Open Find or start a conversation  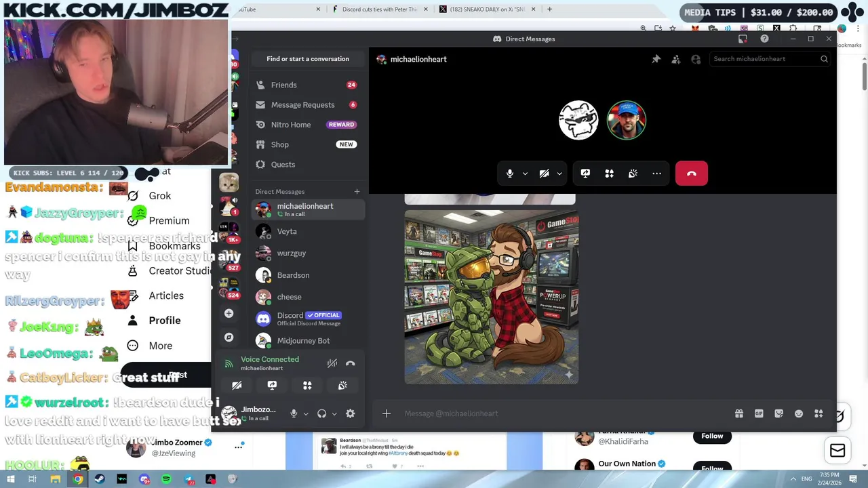tap(308, 59)
